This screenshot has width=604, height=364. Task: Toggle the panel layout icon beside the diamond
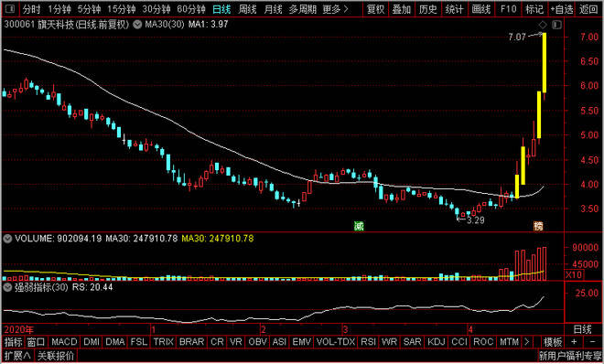pos(556,26)
